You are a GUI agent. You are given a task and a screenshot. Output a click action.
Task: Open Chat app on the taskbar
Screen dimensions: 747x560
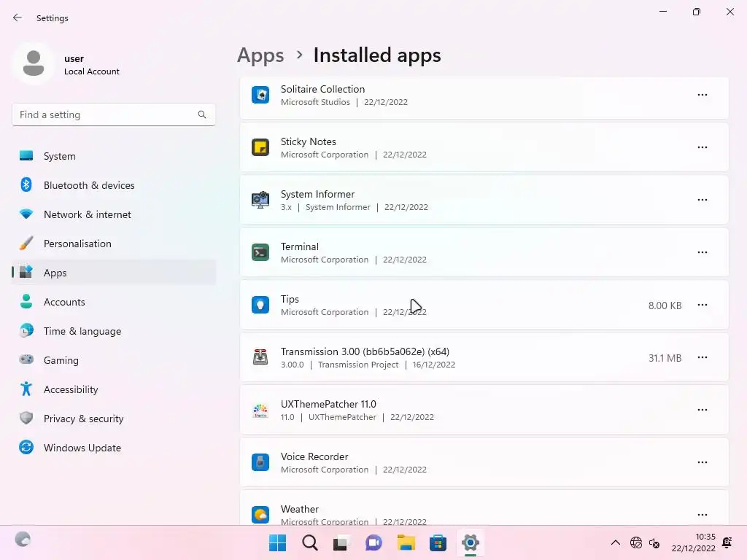373,542
